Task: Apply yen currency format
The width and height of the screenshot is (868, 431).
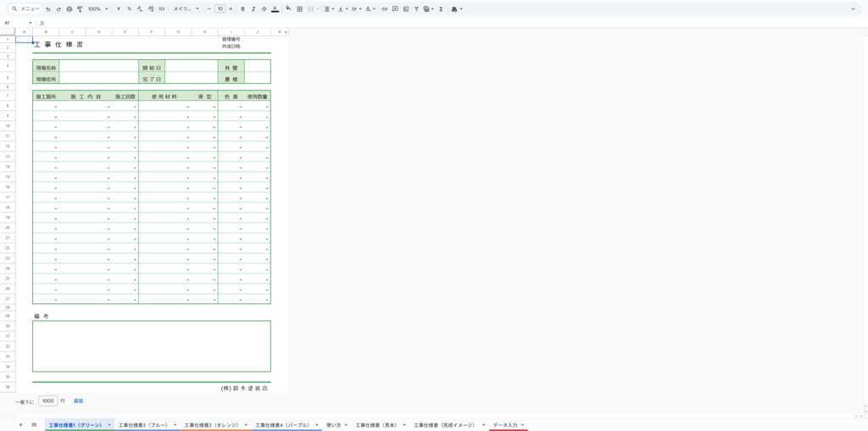Action: (119, 8)
